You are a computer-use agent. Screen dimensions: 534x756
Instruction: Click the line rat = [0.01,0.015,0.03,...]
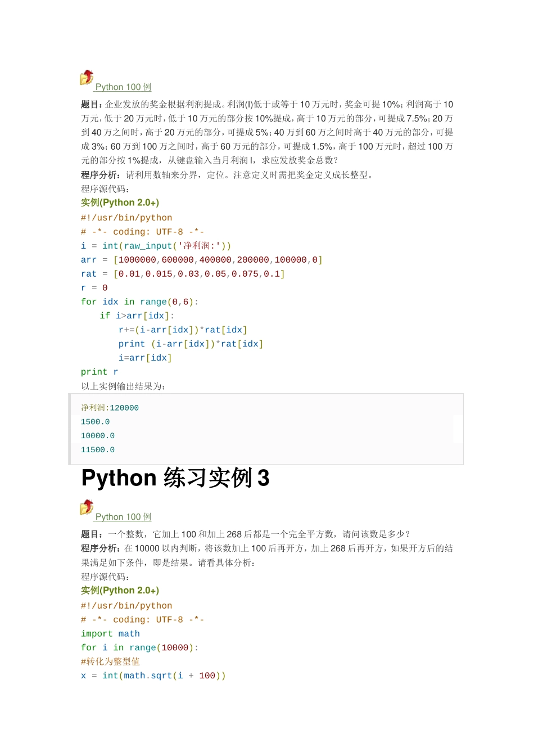tap(183, 274)
